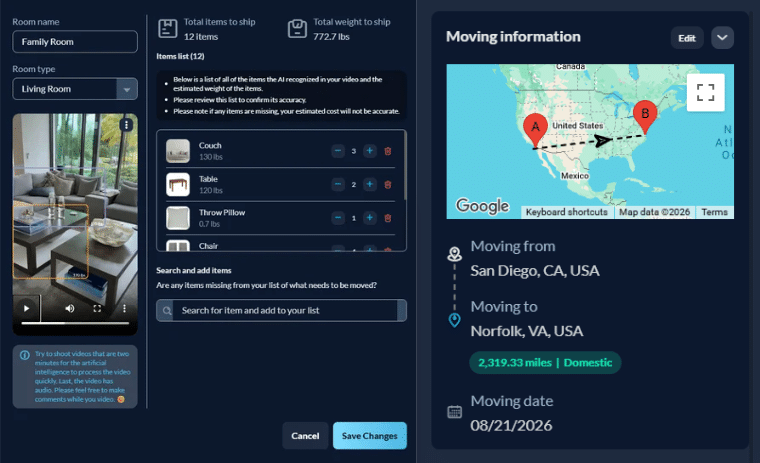Click the 08/21/2026 moving date

(x=511, y=426)
